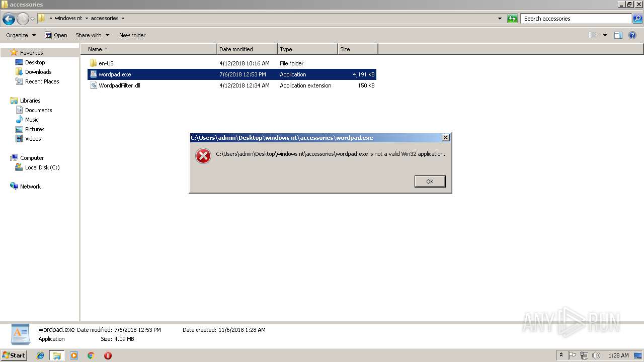644x362 pixels.
Task: Select the en-US folder
Action: tap(106, 63)
